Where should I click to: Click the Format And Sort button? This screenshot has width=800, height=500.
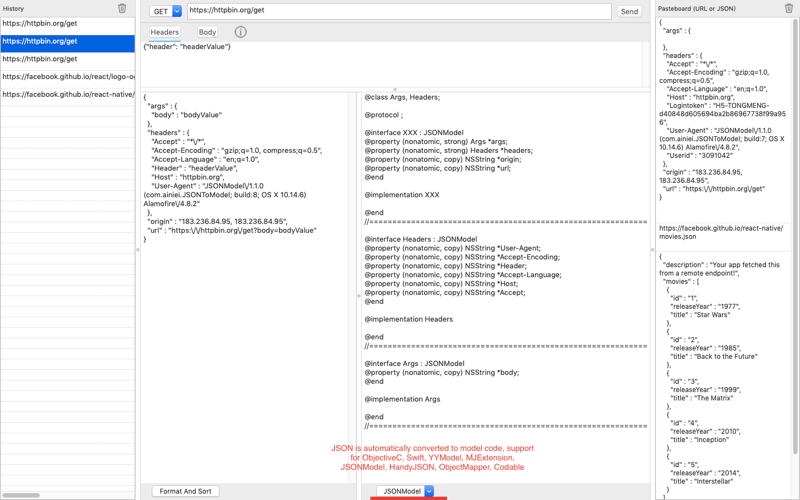click(185, 491)
